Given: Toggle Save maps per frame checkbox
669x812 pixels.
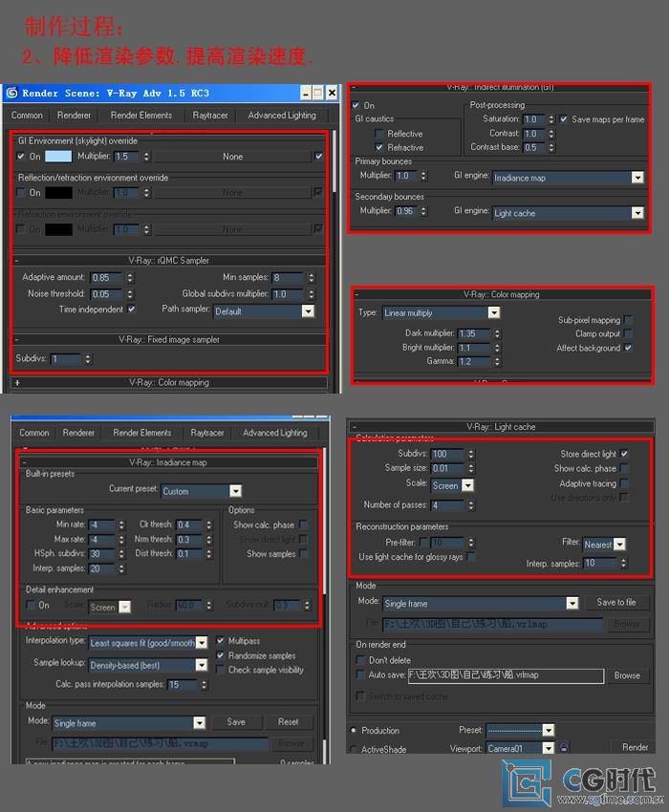Looking at the screenshot, I should click(x=563, y=119).
